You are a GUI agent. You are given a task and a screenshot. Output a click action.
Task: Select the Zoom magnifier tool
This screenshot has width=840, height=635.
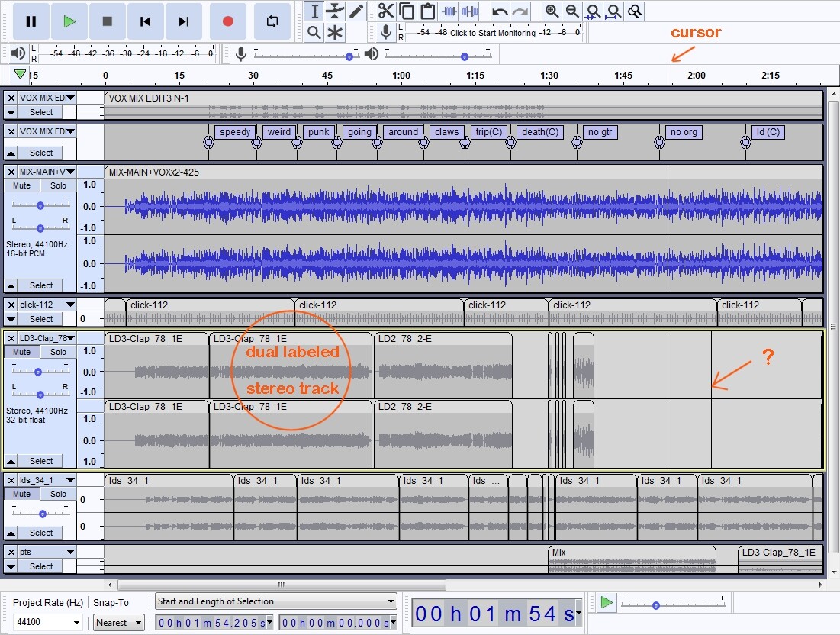tap(314, 33)
